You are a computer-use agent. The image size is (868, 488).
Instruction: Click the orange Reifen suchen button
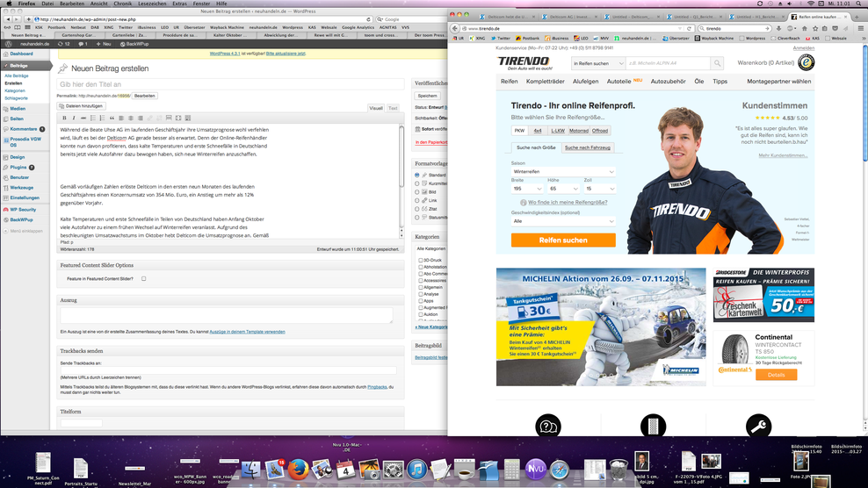[x=563, y=240]
